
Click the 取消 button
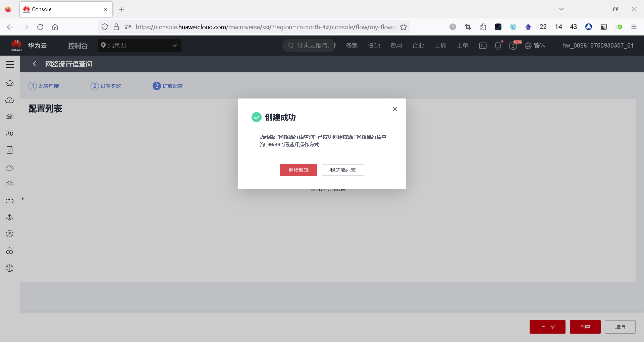coord(620,327)
